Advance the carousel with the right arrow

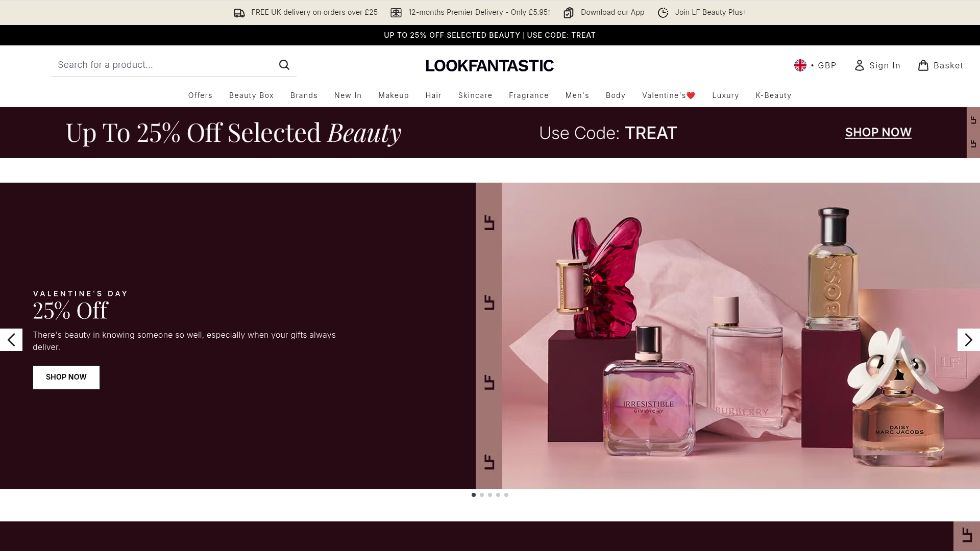point(968,339)
